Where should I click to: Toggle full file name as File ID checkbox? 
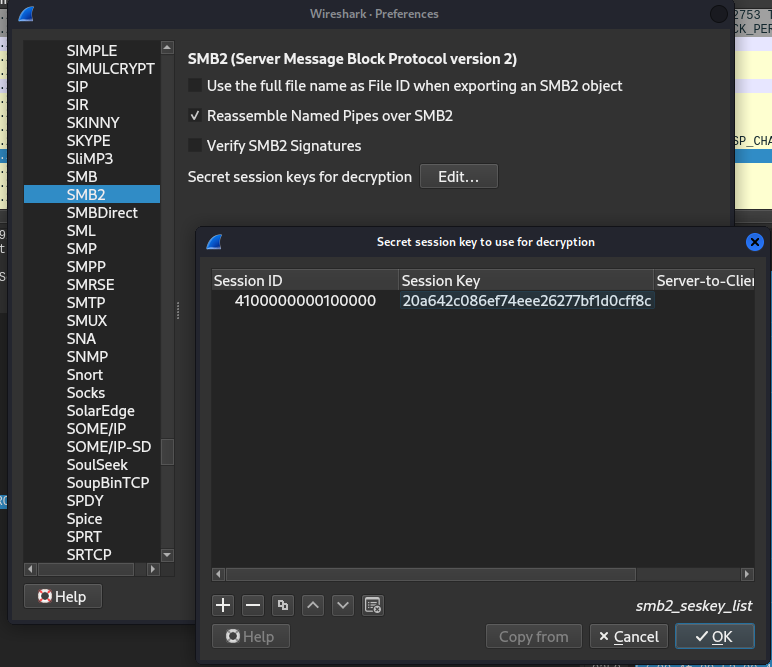point(195,86)
